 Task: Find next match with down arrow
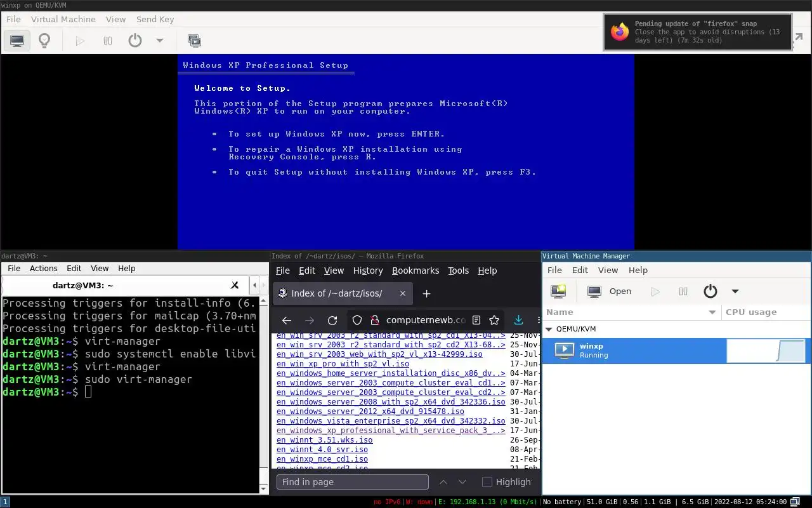coord(462,482)
